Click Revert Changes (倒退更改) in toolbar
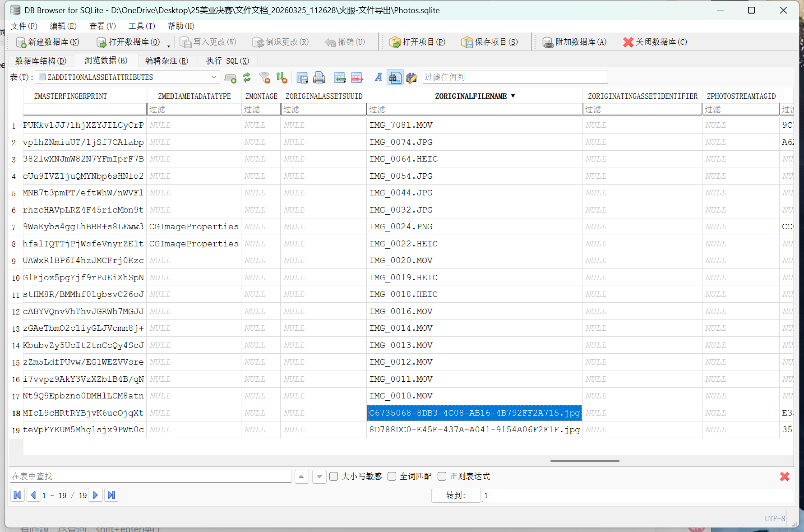804x532 pixels. click(280, 42)
